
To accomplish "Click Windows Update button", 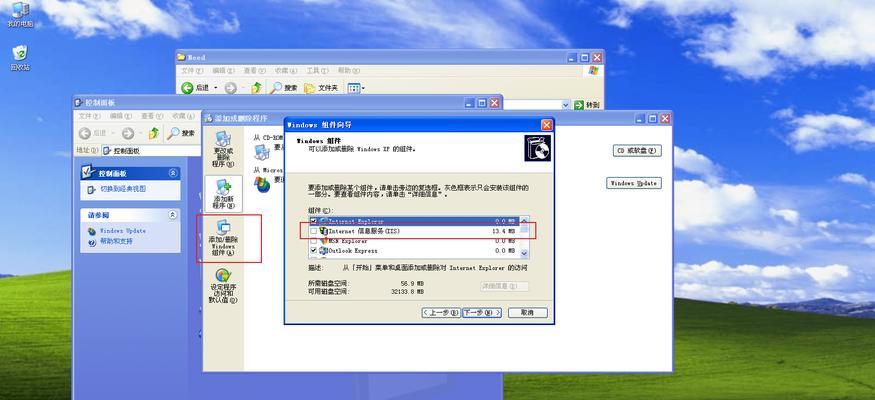I will (634, 183).
